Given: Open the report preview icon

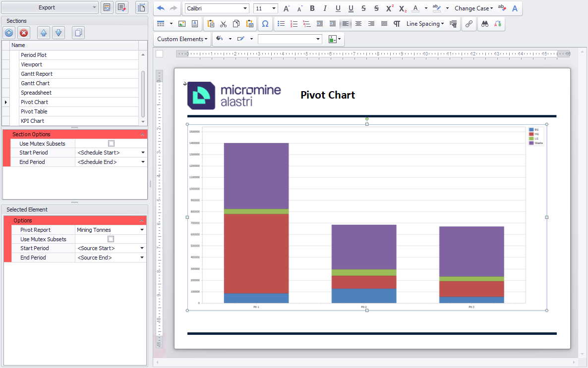Looking at the screenshot, I should point(107,7).
